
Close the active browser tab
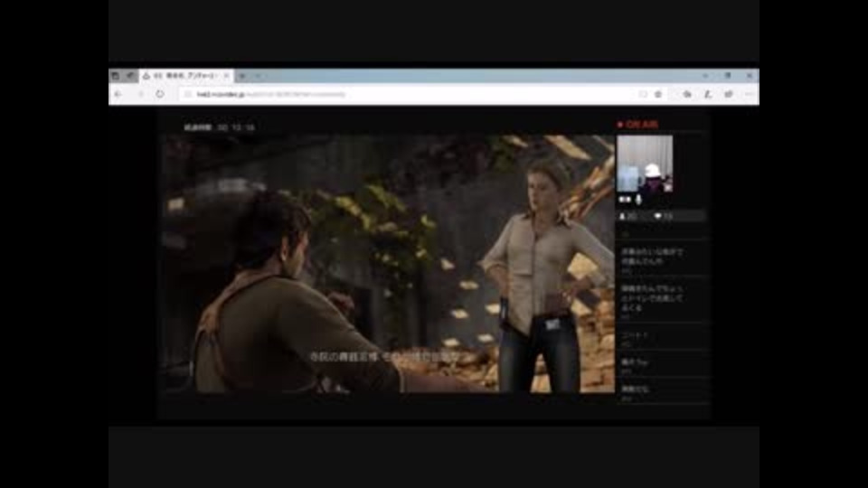click(226, 76)
